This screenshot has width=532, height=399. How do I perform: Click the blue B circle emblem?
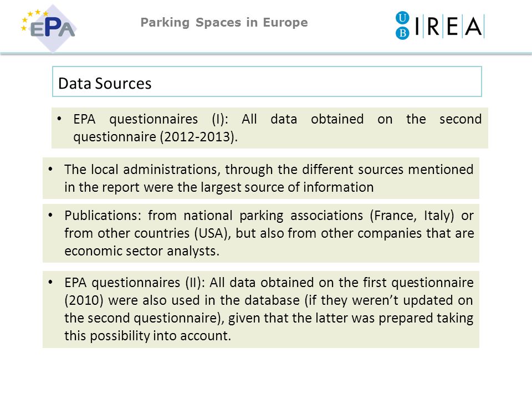click(x=402, y=33)
